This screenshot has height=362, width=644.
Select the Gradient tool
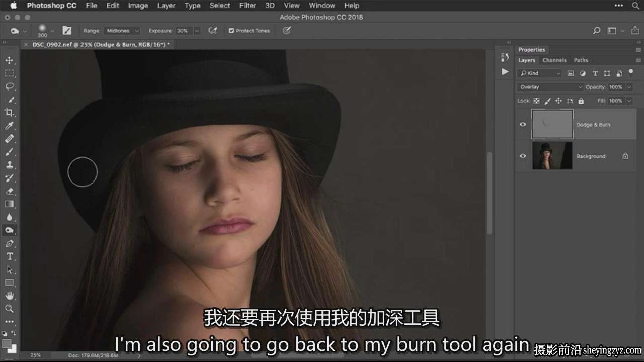click(x=9, y=204)
